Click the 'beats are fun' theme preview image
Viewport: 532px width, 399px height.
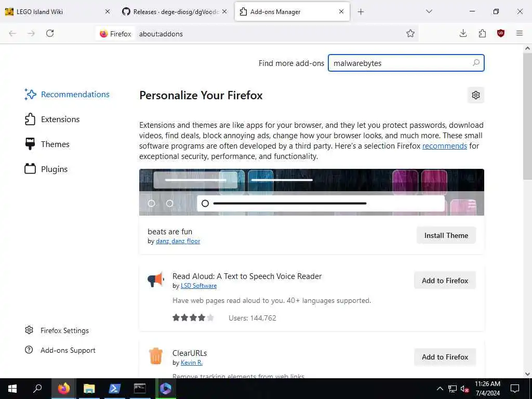pyautogui.click(x=312, y=192)
